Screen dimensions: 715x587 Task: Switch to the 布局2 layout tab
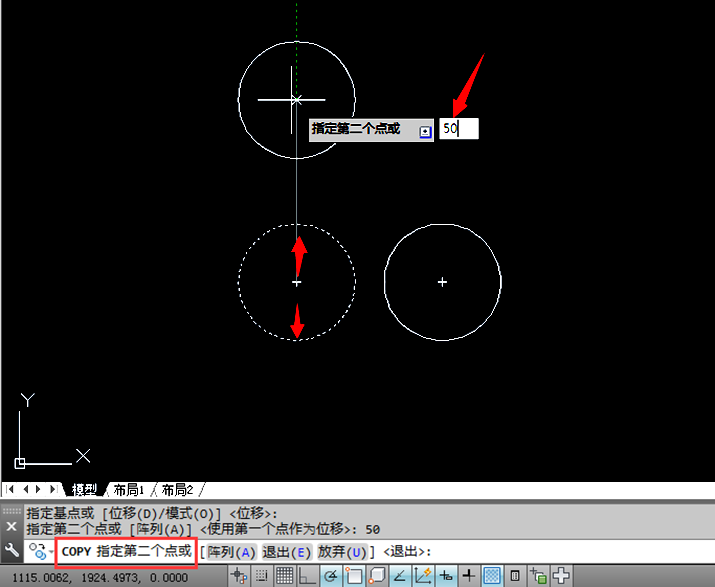click(x=177, y=490)
